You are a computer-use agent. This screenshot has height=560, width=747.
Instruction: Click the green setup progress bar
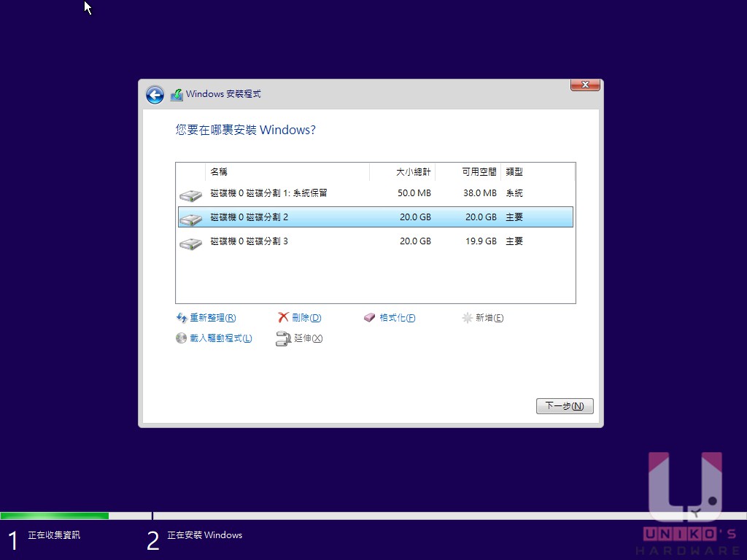(x=54, y=516)
